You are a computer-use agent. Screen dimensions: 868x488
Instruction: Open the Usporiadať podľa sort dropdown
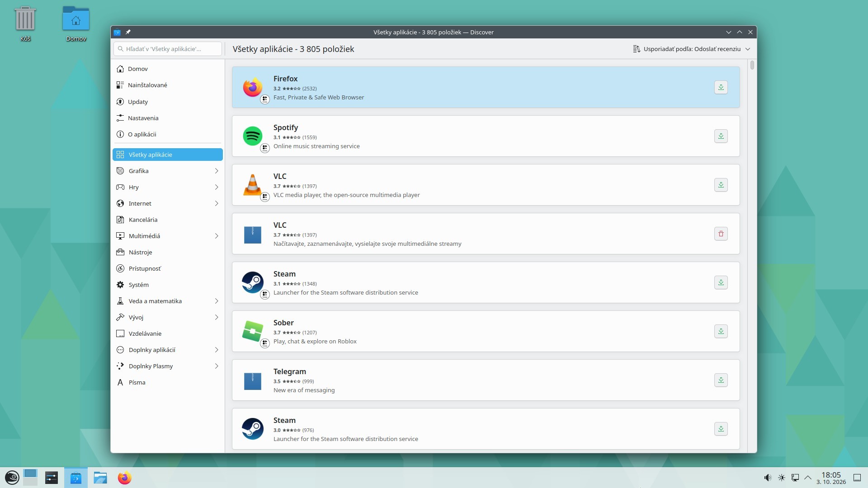pos(692,49)
